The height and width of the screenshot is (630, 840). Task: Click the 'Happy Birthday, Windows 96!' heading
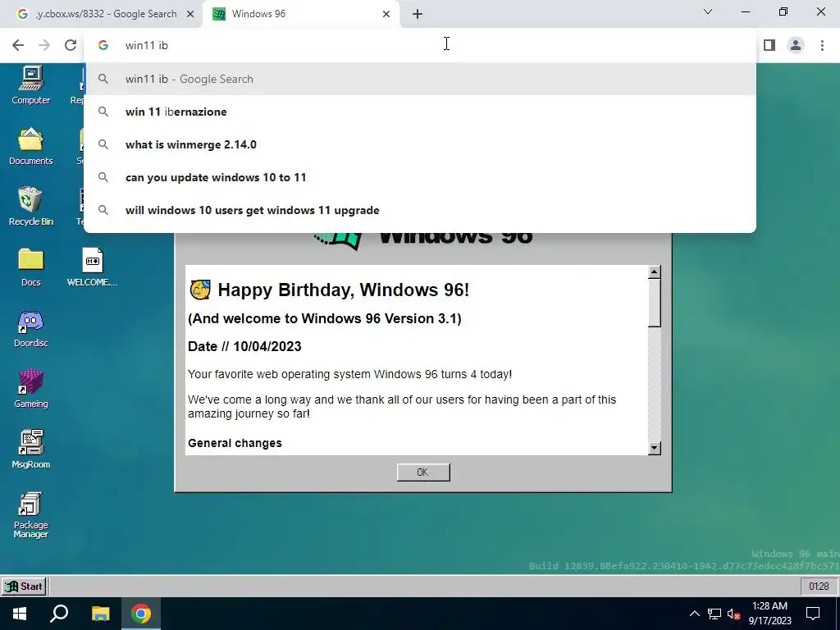click(x=344, y=290)
